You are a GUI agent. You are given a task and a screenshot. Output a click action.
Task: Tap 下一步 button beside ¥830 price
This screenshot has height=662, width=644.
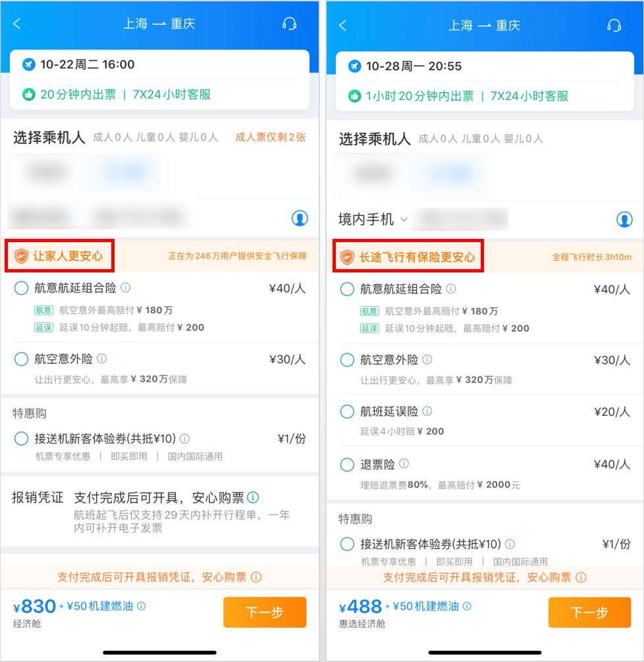(x=265, y=612)
